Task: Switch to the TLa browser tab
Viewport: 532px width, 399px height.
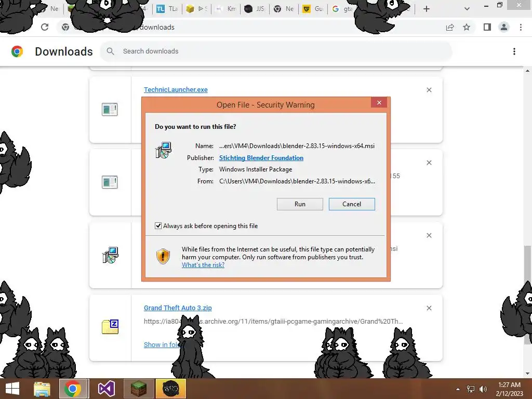Action: 167,9
